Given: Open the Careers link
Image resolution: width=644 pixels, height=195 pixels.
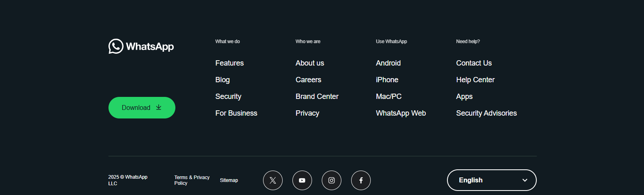Looking at the screenshot, I should click(308, 80).
